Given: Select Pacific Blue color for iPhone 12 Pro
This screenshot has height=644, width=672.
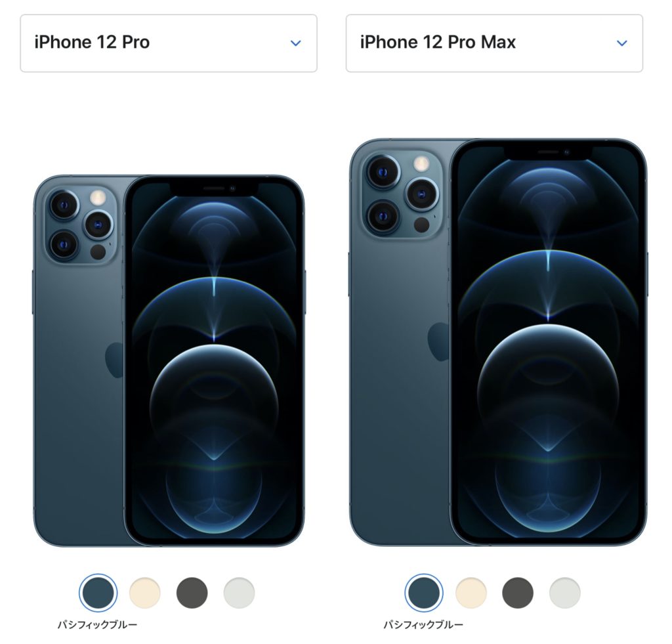Looking at the screenshot, I should (x=98, y=593).
